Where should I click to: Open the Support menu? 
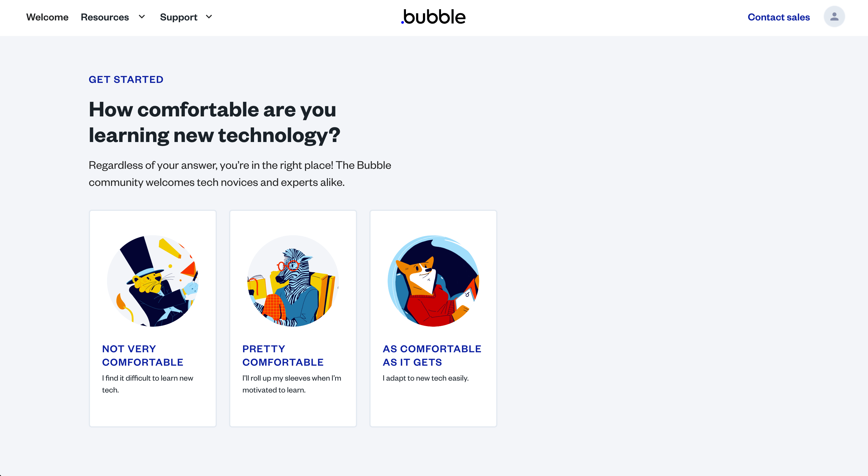point(179,17)
